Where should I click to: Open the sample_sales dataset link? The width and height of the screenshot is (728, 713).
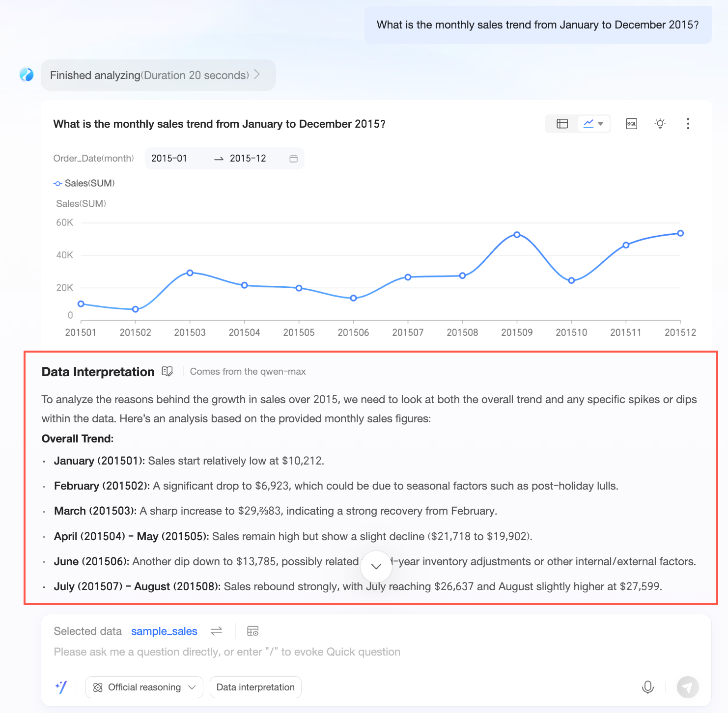click(164, 631)
